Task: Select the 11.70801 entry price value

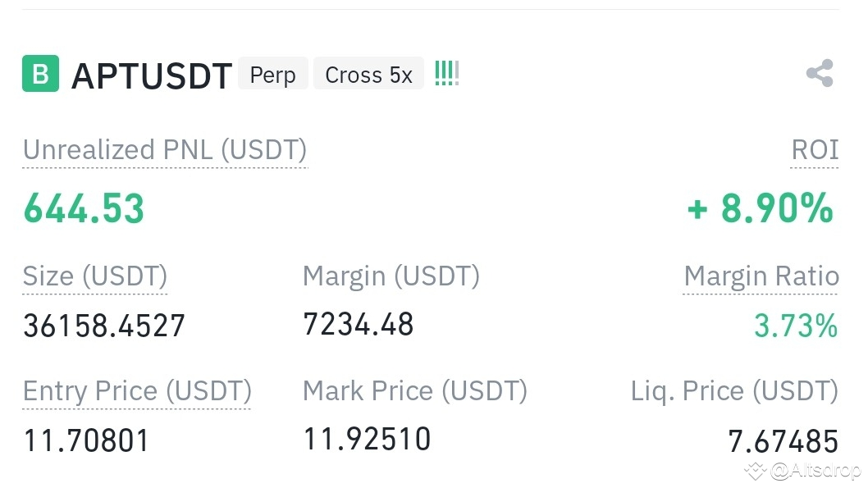Action: pyautogui.click(x=86, y=441)
